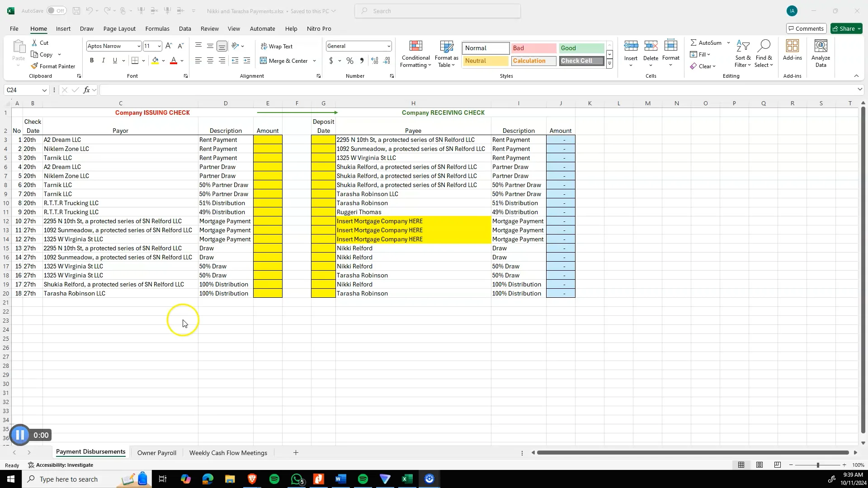Screen dimensions: 868x488
Task: Expand the fill color options
Action: coord(164,60)
